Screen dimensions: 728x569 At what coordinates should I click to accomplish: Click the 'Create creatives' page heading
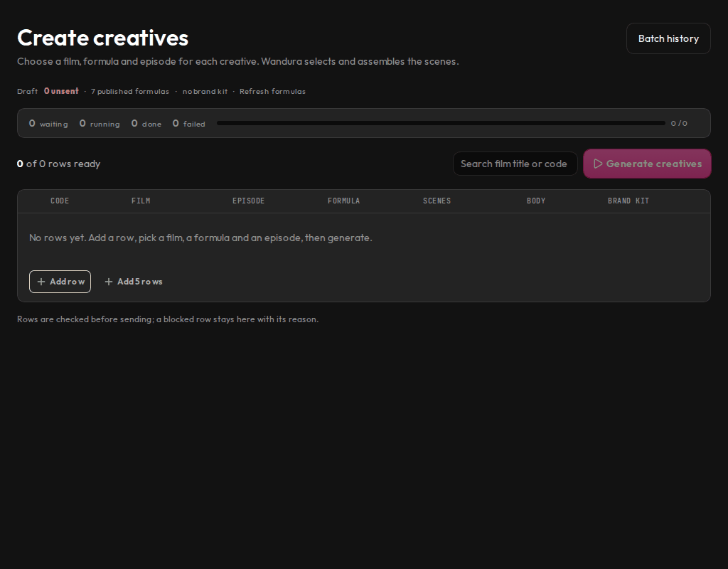click(102, 38)
